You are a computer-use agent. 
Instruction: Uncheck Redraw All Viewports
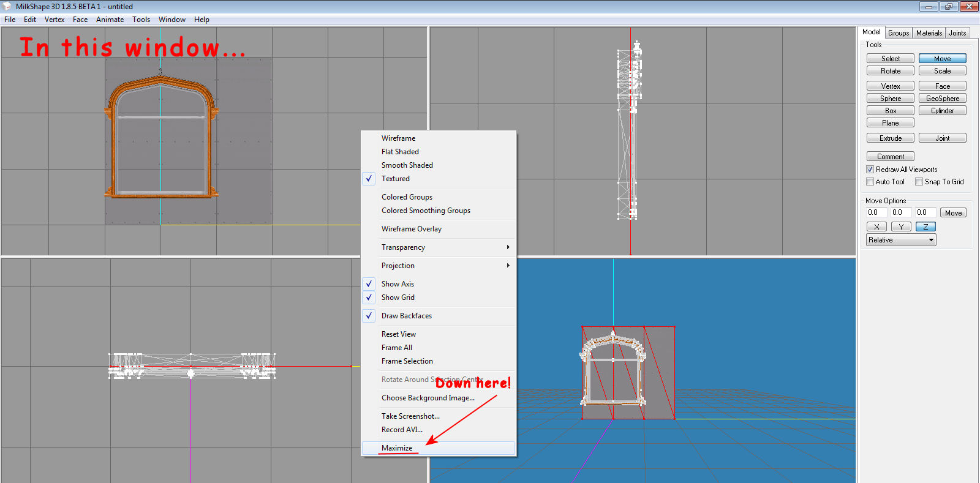pyautogui.click(x=870, y=170)
